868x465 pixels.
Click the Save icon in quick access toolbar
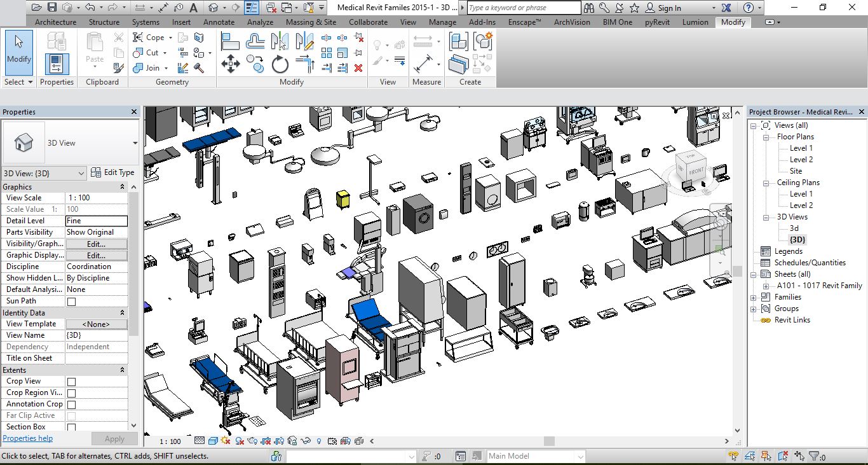click(51, 8)
